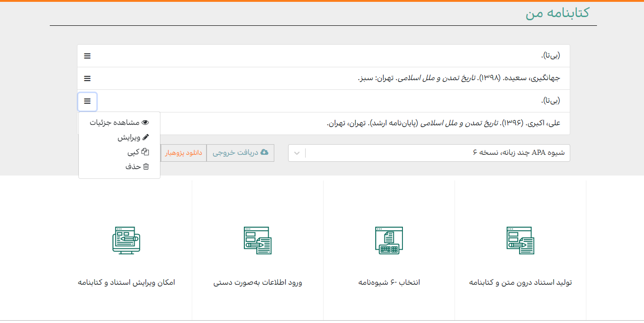
Task: Click the chevron arrow of the citation style selector
Action: [x=297, y=153]
